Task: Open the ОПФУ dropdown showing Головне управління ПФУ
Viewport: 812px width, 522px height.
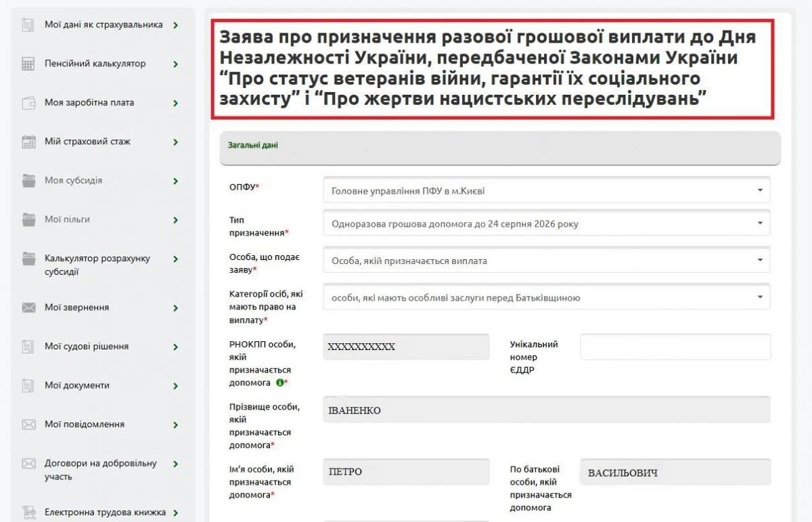Action: tap(546, 190)
